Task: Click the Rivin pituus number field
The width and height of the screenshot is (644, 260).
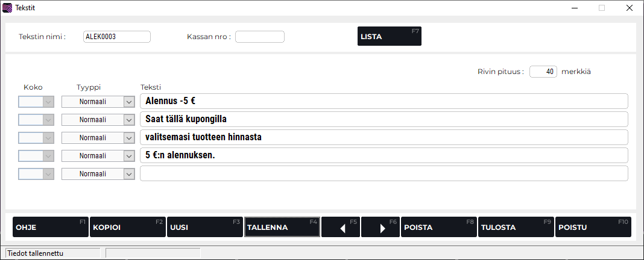Action: click(543, 72)
